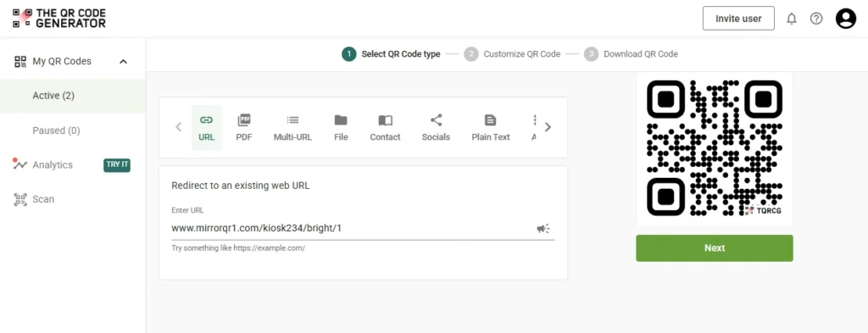Collapse the My QR Codes section chevron
The height and width of the screenshot is (333, 868).
124,61
